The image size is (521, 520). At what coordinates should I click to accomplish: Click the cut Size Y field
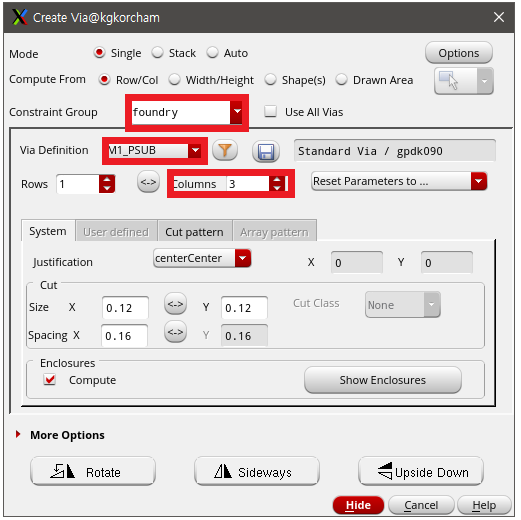[x=244, y=308]
